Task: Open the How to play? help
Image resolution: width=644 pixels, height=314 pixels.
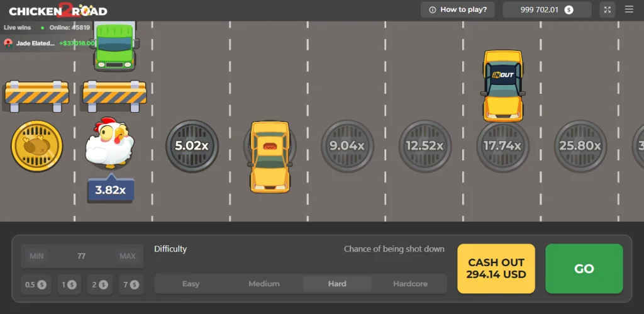Action: pyautogui.click(x=458, y=9)
